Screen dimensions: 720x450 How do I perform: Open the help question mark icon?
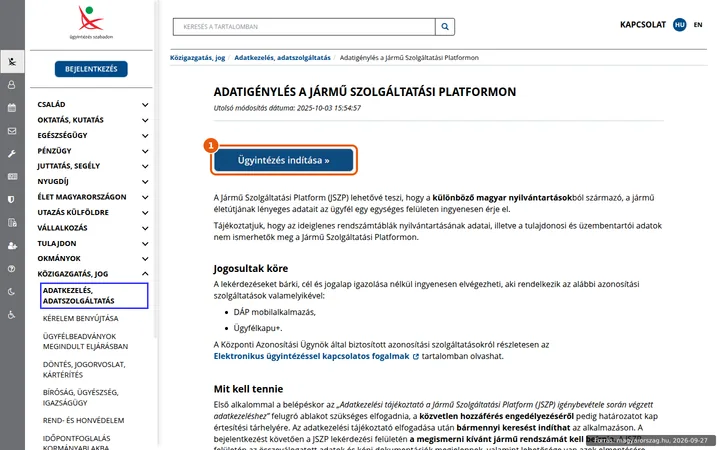(x=12, y=269)
